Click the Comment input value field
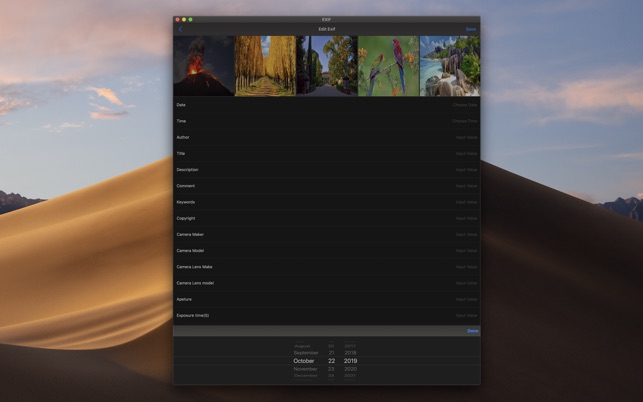The height and width of the screenshot is (402, 643). click(x=467, y=186)
